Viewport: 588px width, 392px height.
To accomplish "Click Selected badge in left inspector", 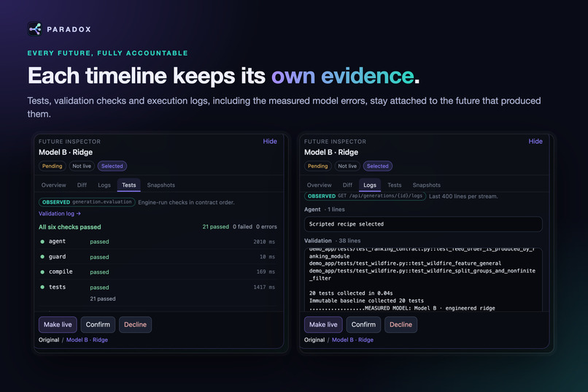I will (112, 166).
